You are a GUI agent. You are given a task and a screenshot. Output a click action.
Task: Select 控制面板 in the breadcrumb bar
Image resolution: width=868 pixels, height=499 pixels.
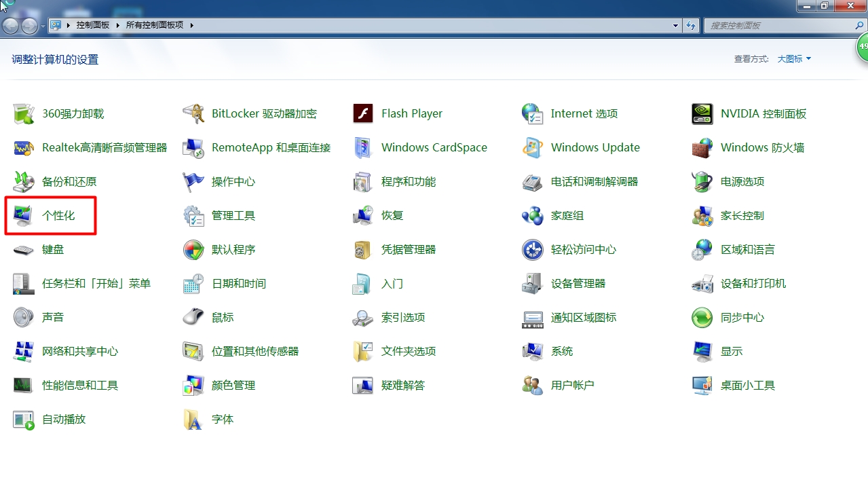(92, 25)
